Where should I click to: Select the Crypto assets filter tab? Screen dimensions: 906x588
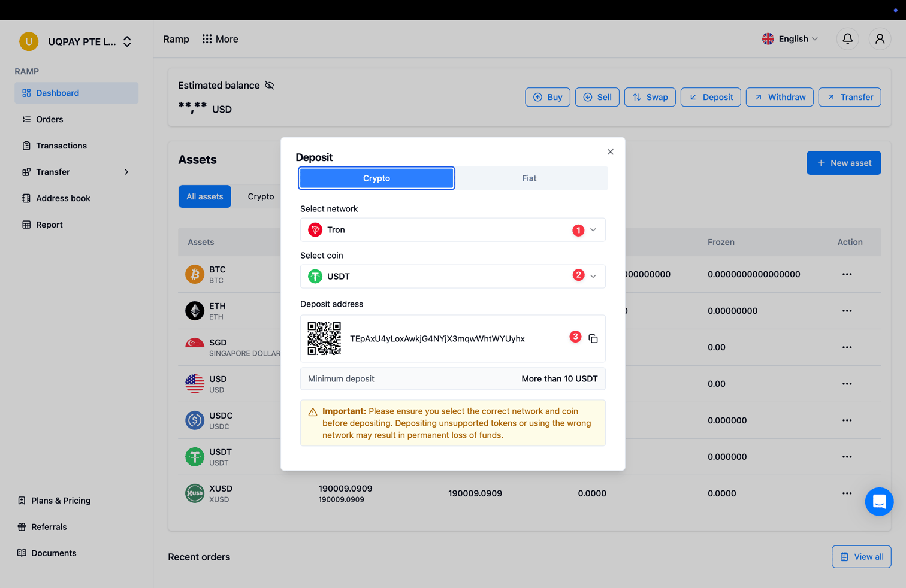coord(261,196)
